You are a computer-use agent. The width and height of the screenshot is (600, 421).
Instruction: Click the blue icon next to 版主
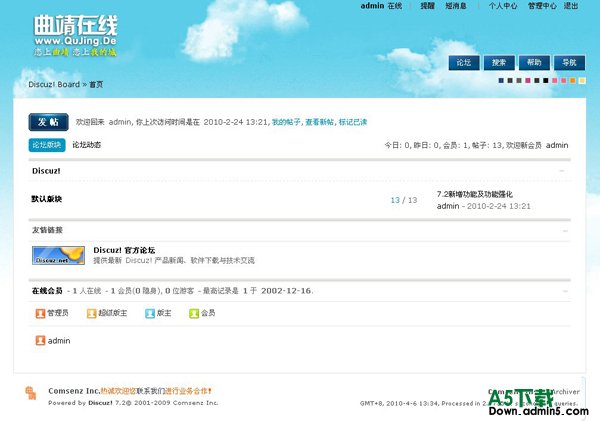(x=150, y=313)
